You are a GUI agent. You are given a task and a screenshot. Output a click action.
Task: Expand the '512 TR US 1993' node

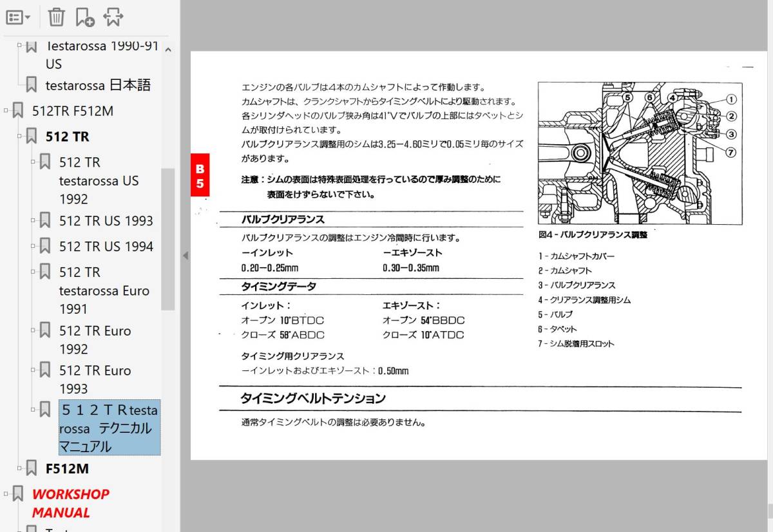[x=33, y=220]
